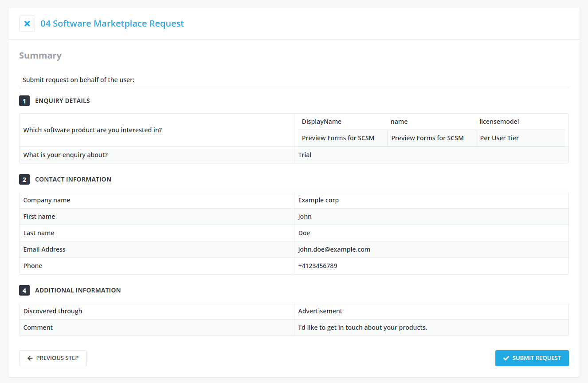The width and height of the screenshot is (588, 383).
Task: Click the 'Per User Tier' cell
Action: [499, 138]
